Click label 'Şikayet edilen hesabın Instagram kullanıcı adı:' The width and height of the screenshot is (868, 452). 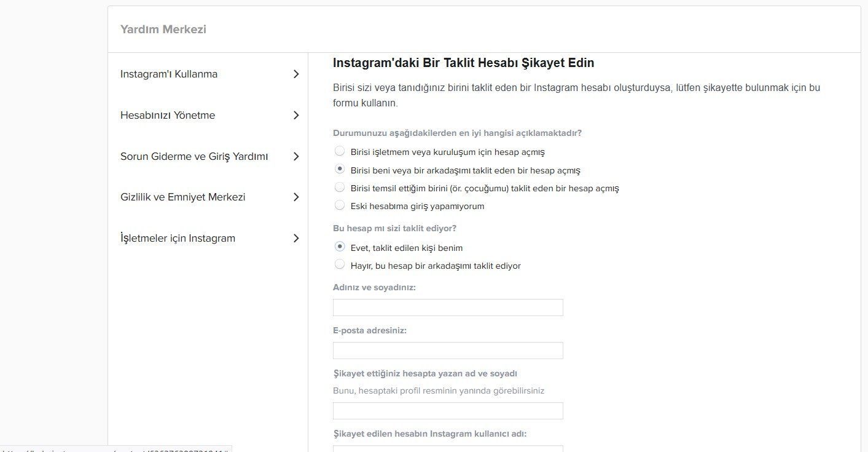(429, 434)
